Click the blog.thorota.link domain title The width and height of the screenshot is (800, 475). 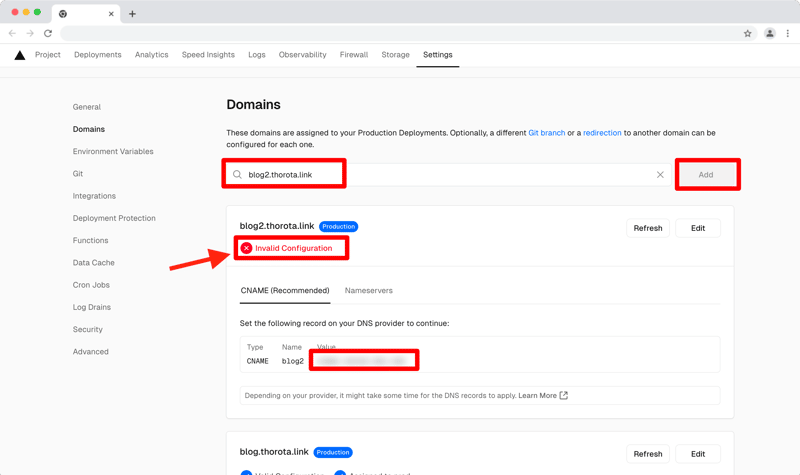click(x=274, y=452)
